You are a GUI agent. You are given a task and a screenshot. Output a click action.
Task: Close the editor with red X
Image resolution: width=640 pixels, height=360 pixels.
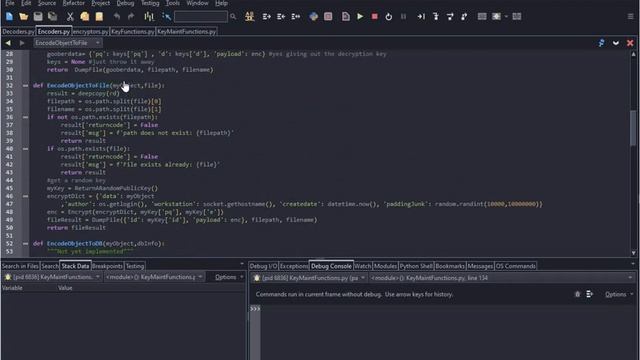click(x=630, y=43)
